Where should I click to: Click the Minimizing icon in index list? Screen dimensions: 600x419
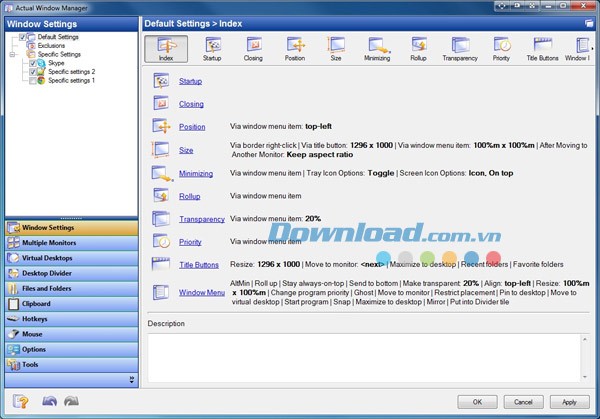[162, 173]
